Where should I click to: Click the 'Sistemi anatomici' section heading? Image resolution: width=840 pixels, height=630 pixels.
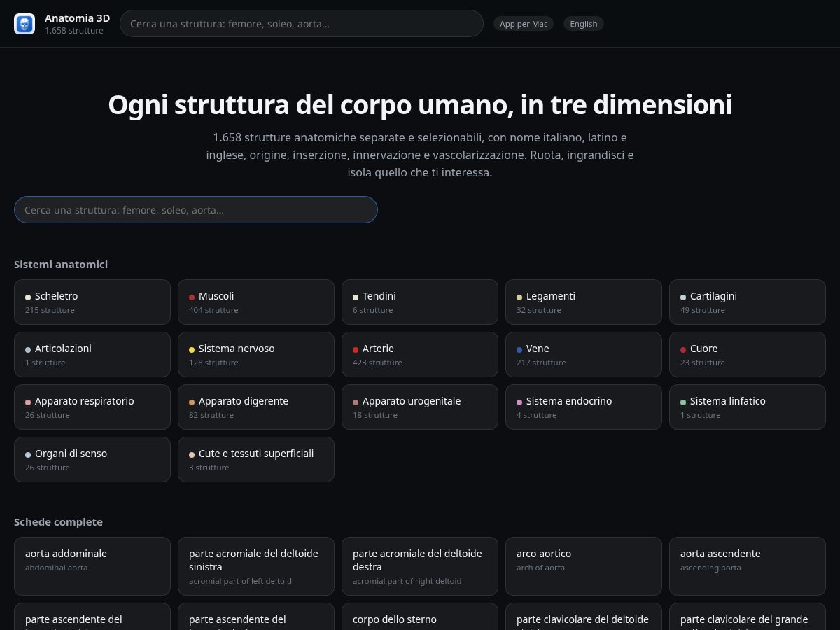[x=61, y=265]
